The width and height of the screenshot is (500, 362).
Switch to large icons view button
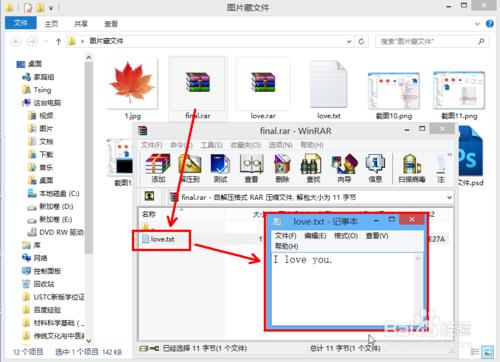[x=488, y=352]
